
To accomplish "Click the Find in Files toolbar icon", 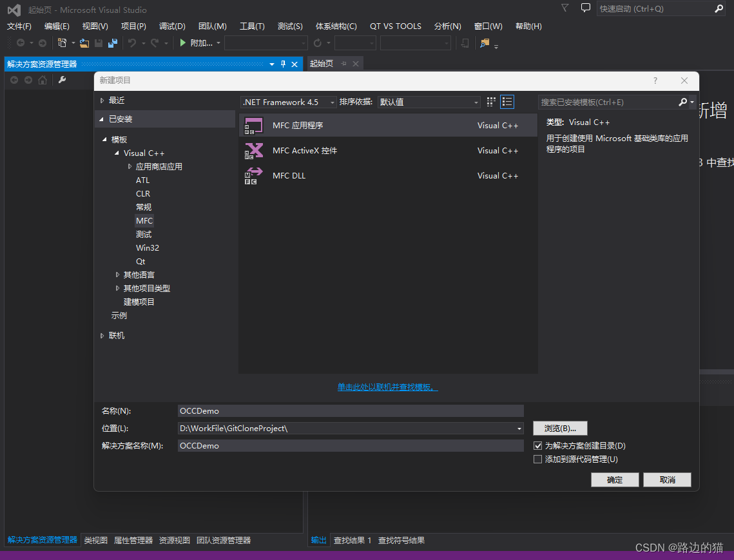I will [x=485, y=43].
